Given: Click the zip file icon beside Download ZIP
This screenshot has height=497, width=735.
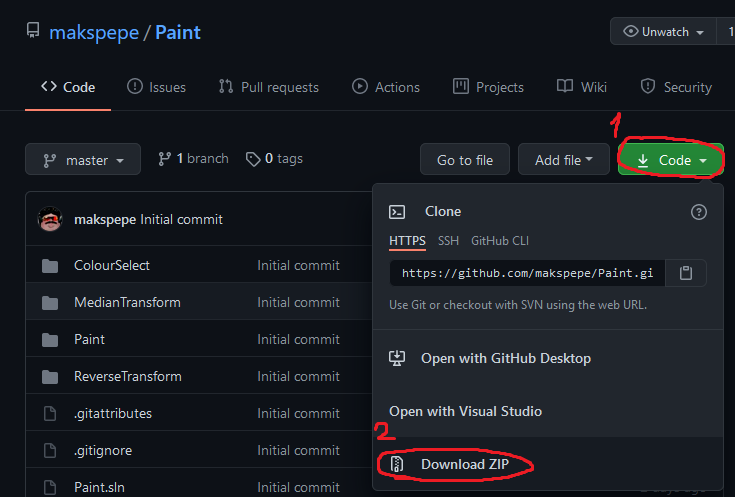Looking at the screenshot, I should [397, 464].
